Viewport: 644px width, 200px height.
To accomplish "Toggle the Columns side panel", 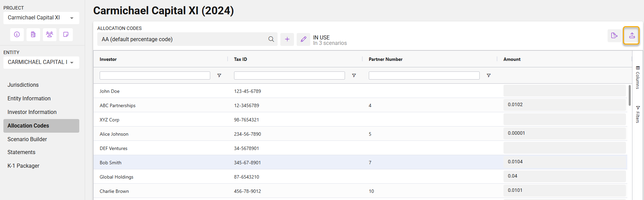I will (x=638, y=78).
